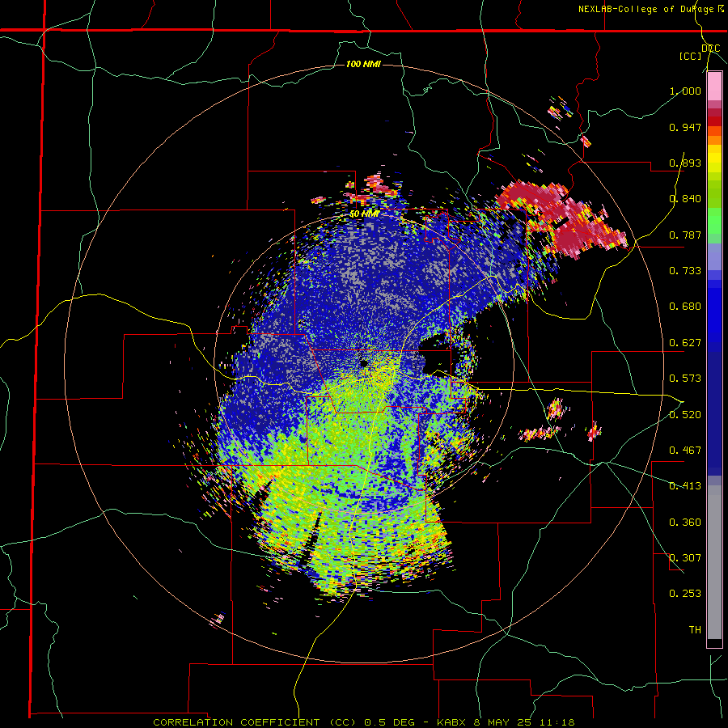The height and width of the screenshot is (728, 728).
Task: Select the 0.360 scale value
Action: (685, 523)
